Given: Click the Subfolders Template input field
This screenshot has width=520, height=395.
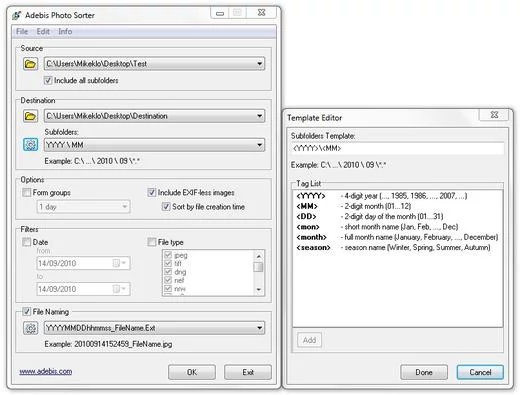Looking at the screenshot, I should [397, 148].
